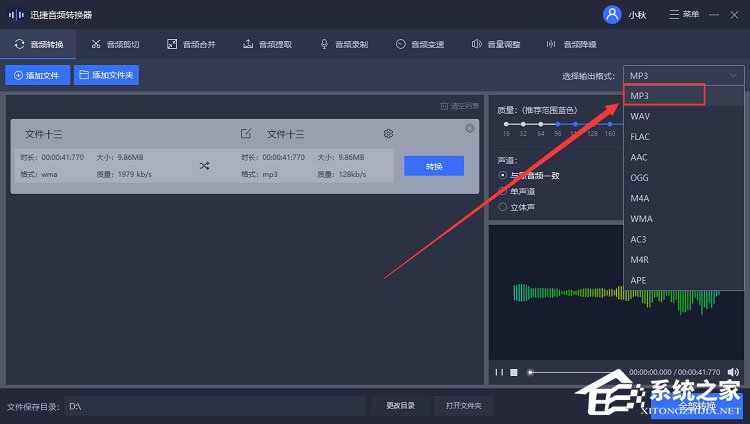Screen dimensions: 750x424
Task: Click the 文件保存目录 path field D:\
Action: click(215, 406)
